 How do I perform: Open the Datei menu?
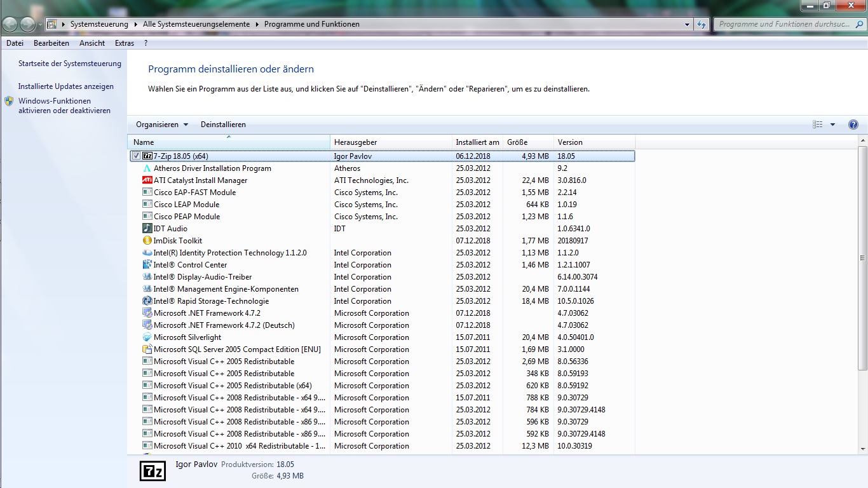[15, 43]
